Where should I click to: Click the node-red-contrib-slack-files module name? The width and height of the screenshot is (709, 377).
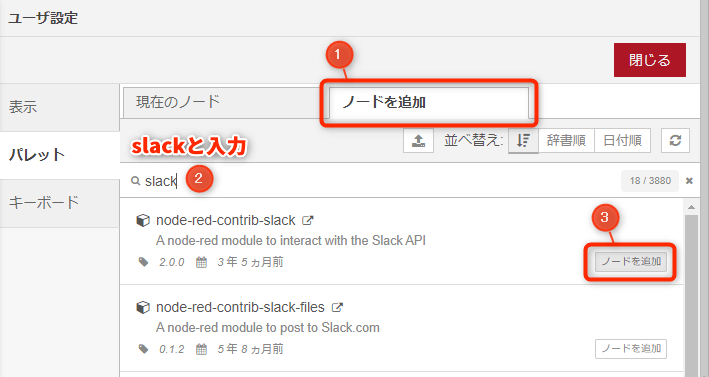click(240, 308)
